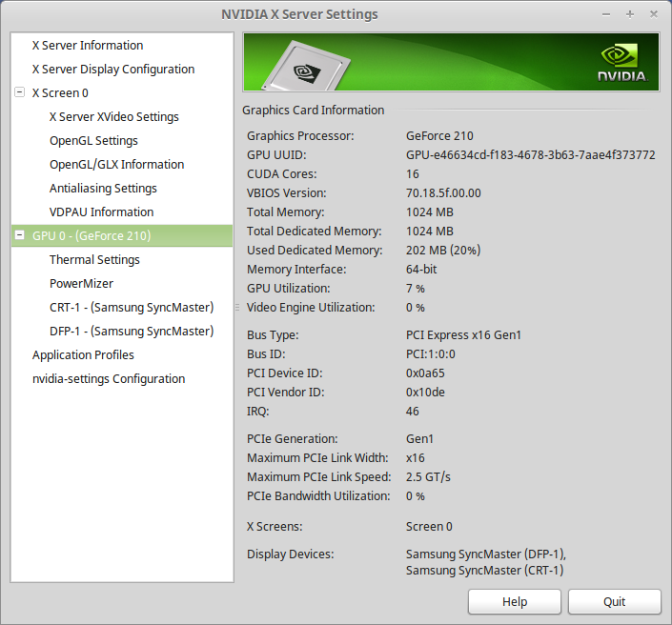Click the PCI Device ID value 0x0a65

(x=425, y=373)
